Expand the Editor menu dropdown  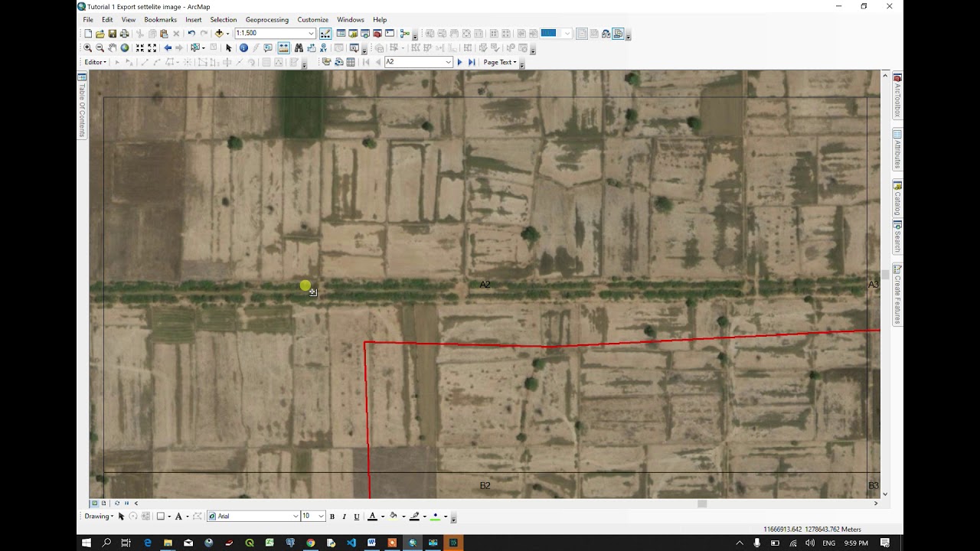(x=96, y=62)
